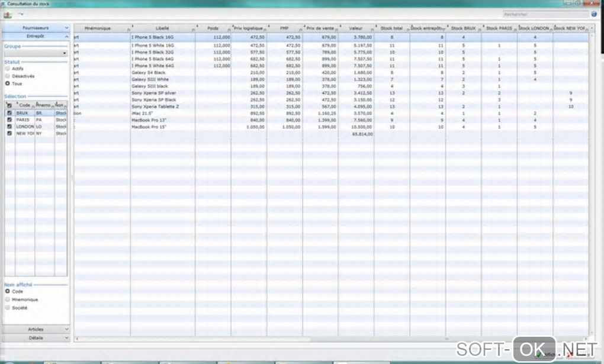Select the Désactivés status radio button
Viewport: 604px width, 364px height.
point(7,76)
